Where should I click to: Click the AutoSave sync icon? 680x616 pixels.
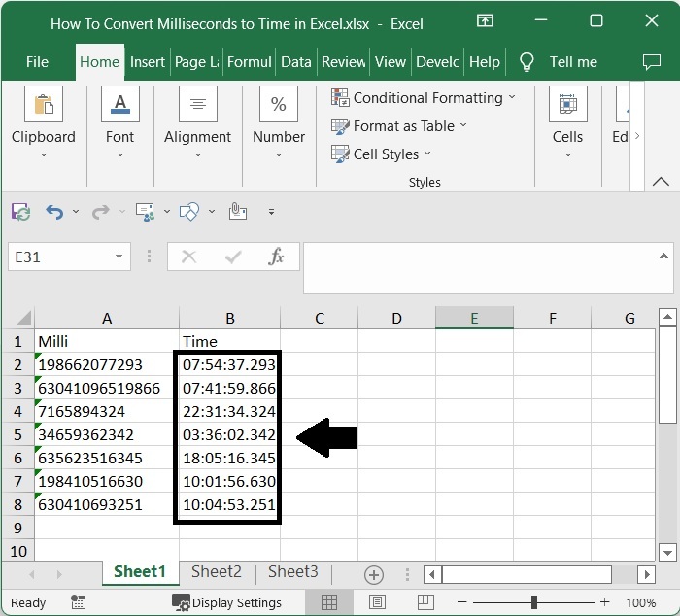pos(20,211)
